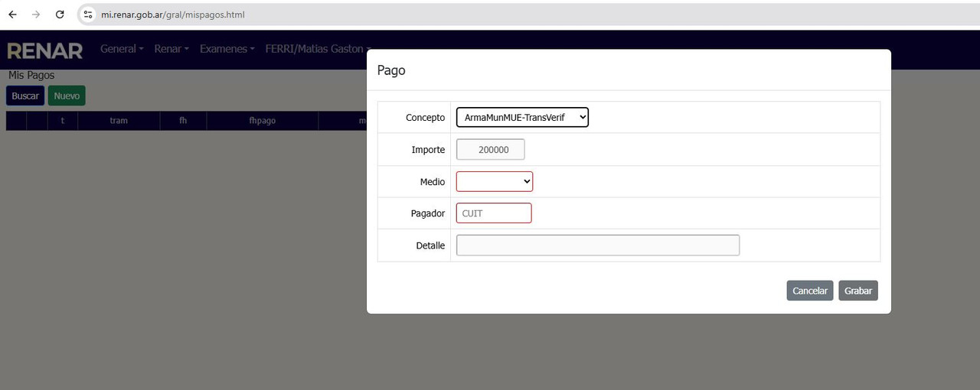980x390 pixels.
Task: Click the RENAR logo
Action: click(x=44, y=50)
